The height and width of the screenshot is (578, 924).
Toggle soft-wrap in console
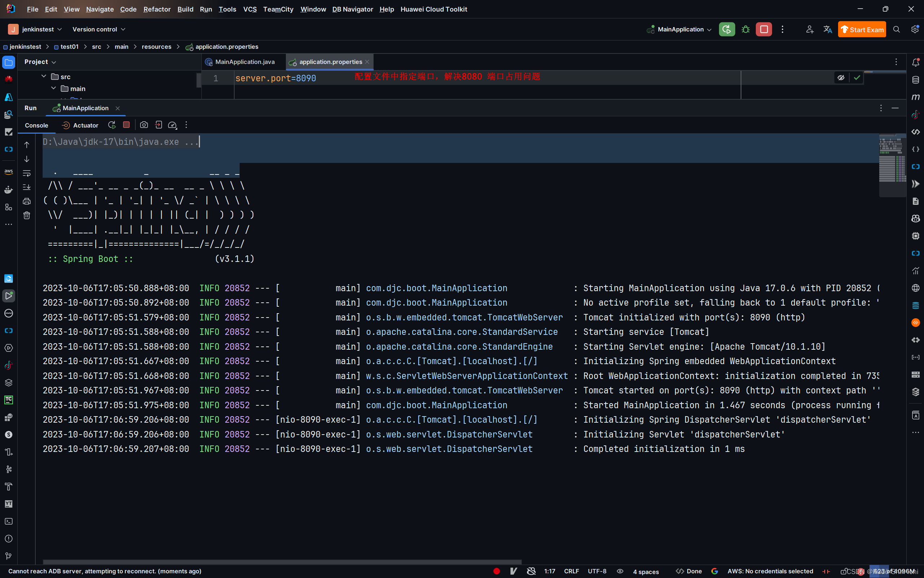(27, 173)
